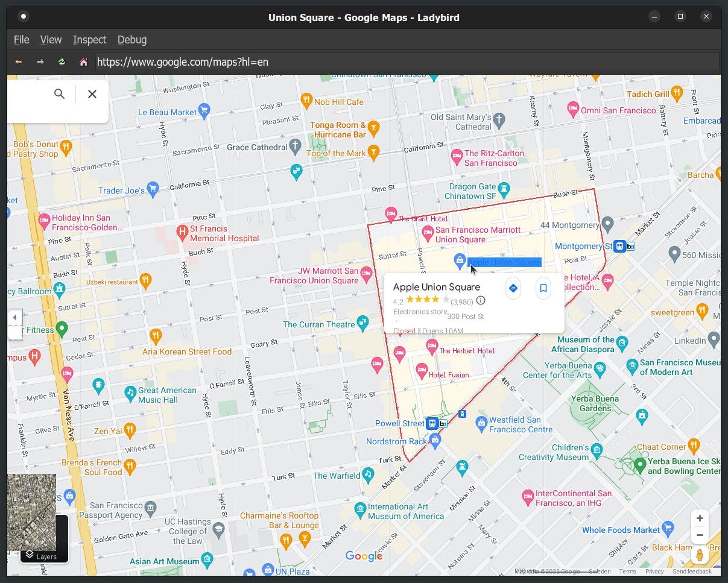Open the home page via home icon
This screenshot has width=728, height=583.
click(83, 61)
